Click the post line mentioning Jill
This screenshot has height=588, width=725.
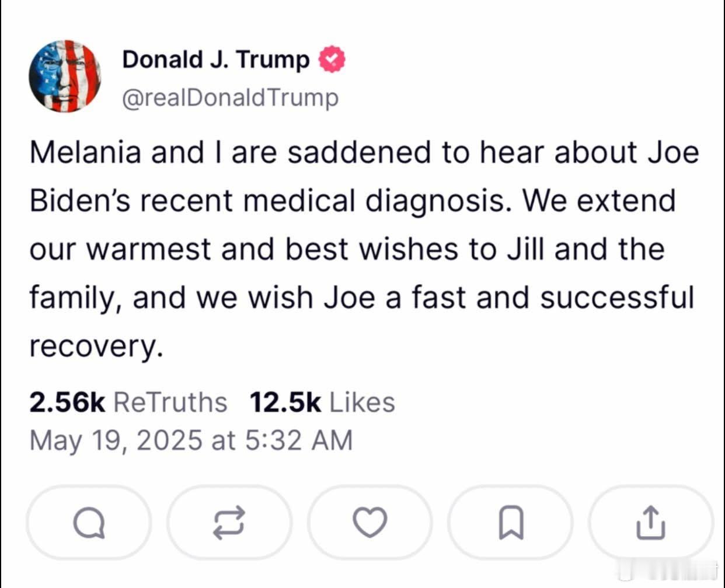[x=347, y=249]
